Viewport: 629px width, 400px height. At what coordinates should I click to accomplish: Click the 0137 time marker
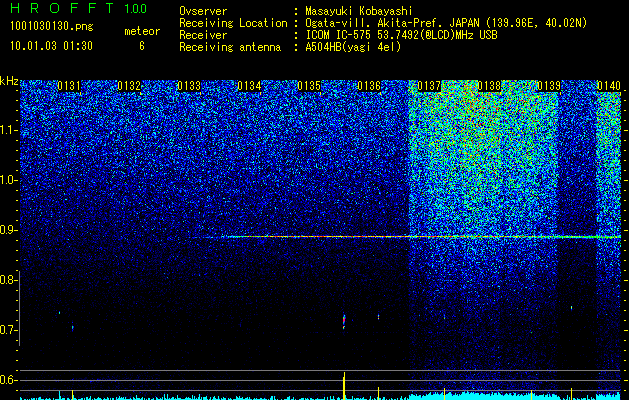429,86
